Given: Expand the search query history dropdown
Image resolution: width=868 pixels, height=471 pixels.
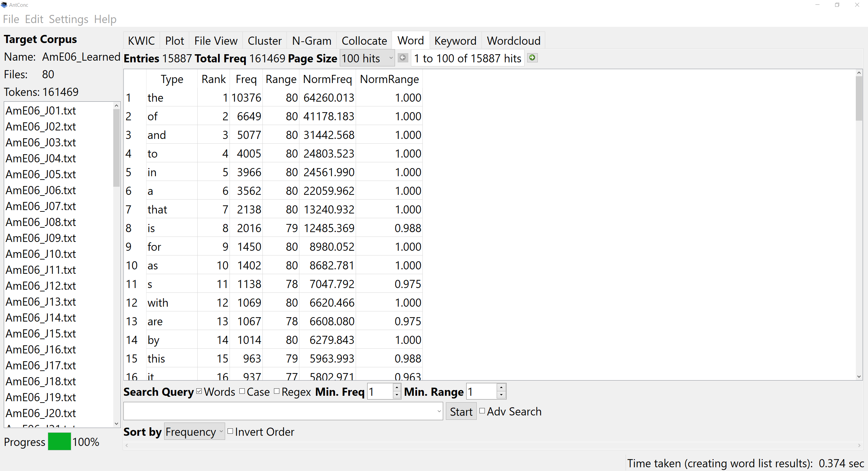Looking at the screenshot, I should click(x=439, y=411).
